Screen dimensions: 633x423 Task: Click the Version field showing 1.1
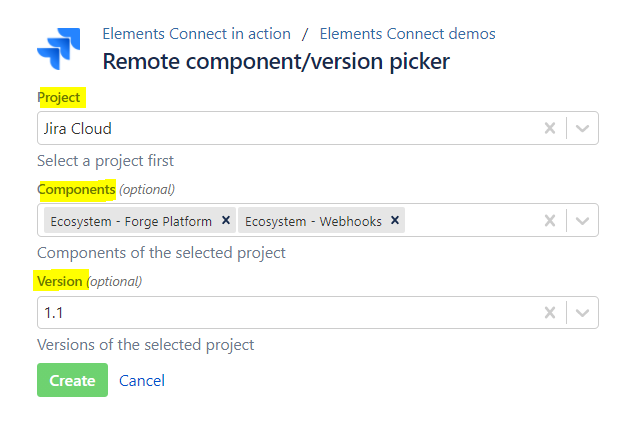click(280, 313)
